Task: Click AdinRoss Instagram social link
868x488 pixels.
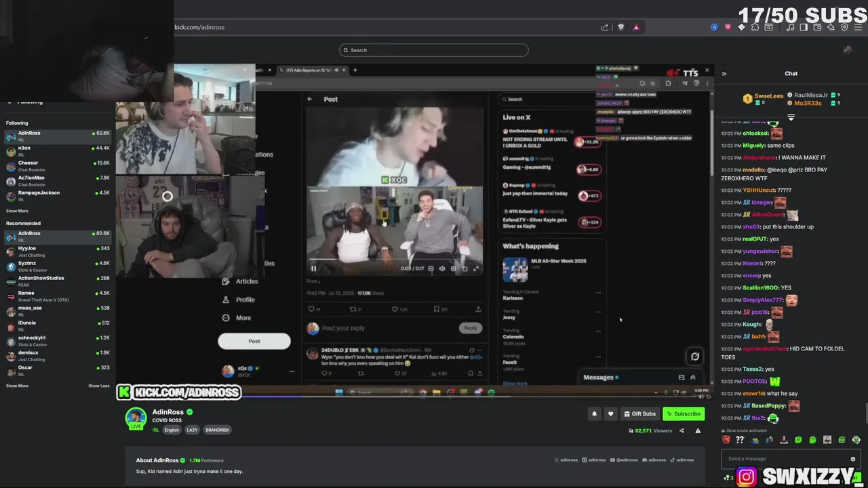Action: (x=593, y=460)
